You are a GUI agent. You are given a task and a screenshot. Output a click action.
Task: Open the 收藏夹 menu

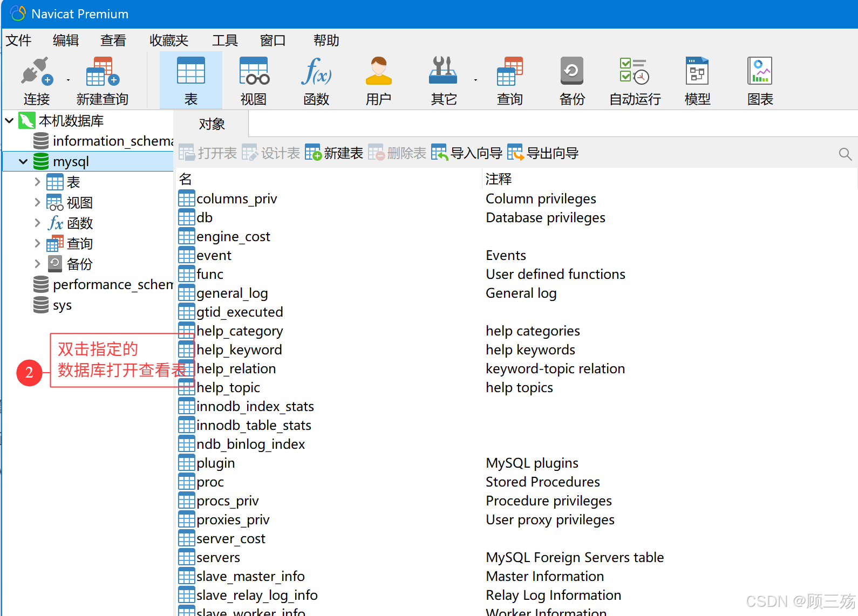[x=169, y=40]
